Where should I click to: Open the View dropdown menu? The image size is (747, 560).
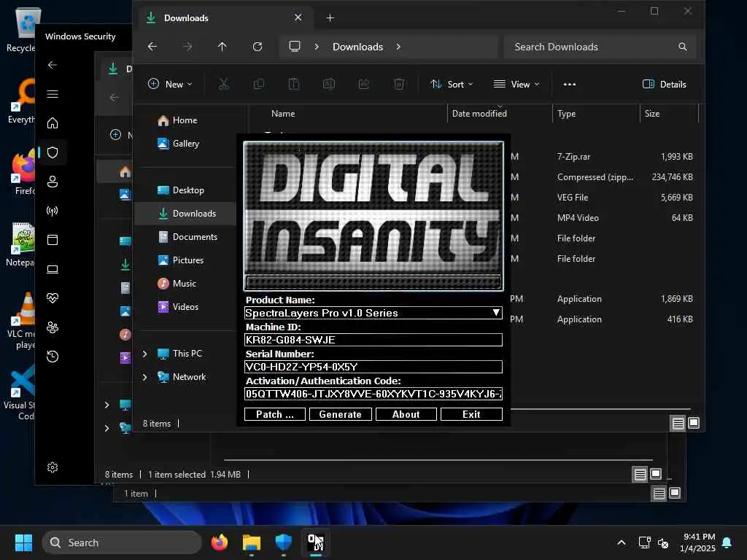click(516, 85)
